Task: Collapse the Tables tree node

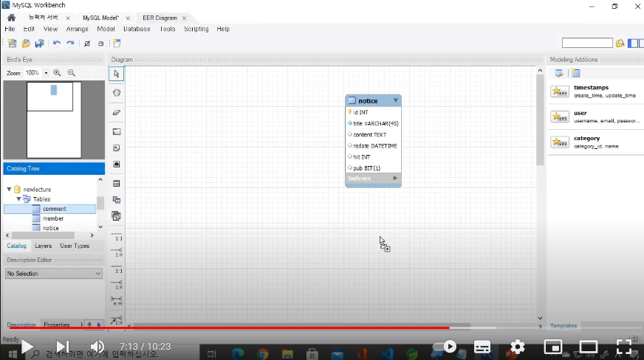Action: point(19,199)
